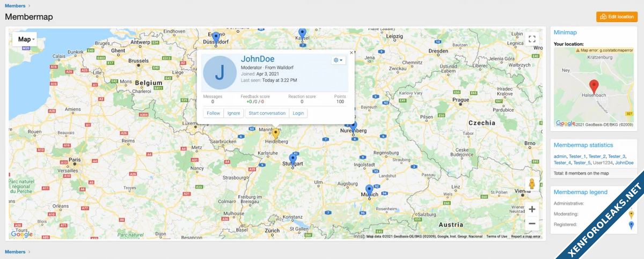The image size is (644, 259).
Task: Open the Members breadcrumb at top
Action: pos(15,5)
